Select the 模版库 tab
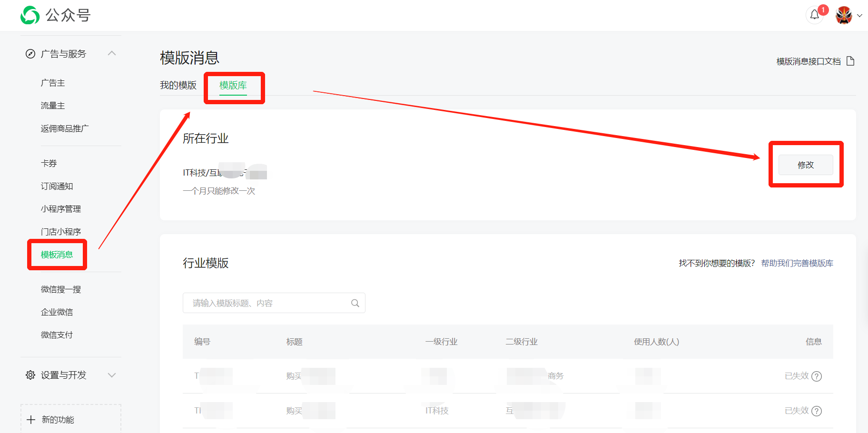This screenshot has width=868, height=433. tap(233, 85)
